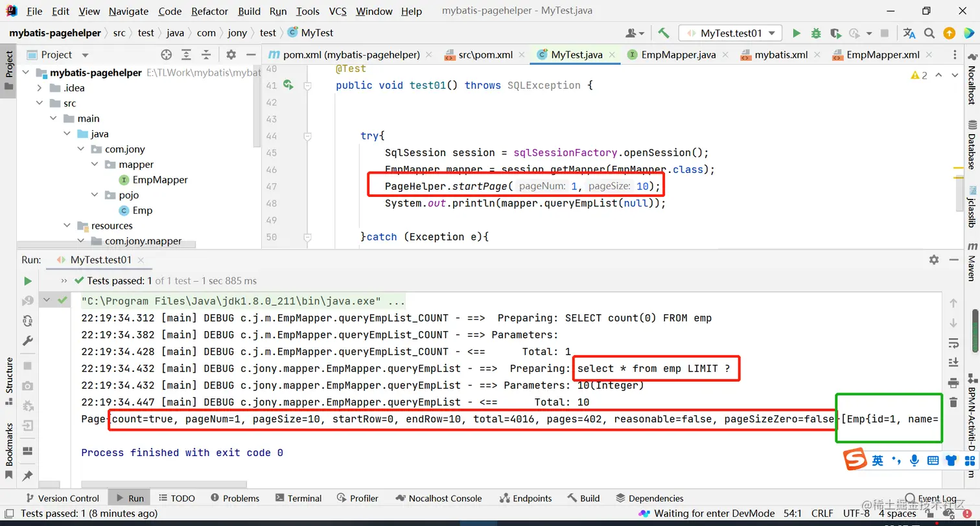Click the Translate icon in the toolbar
Viewport: 980px width, 526px height.
click(909, 33)
